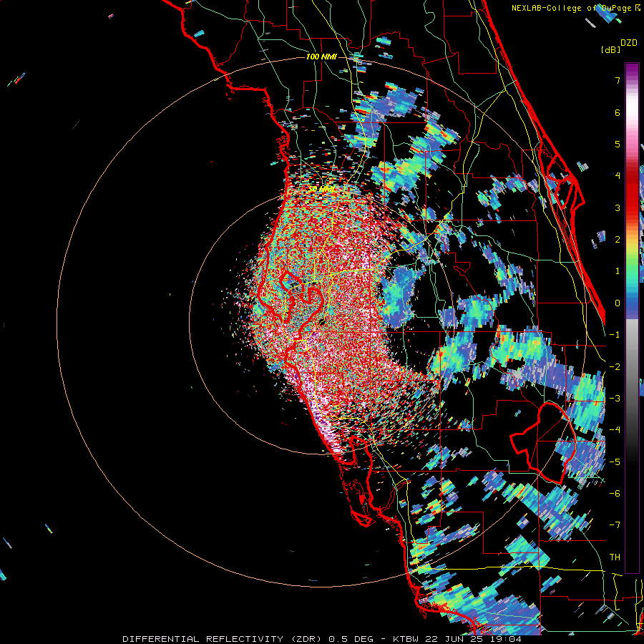This screenshot has height=644, width=644.
Task: Click the 7 value on the color scale
Action: (618, 80)
